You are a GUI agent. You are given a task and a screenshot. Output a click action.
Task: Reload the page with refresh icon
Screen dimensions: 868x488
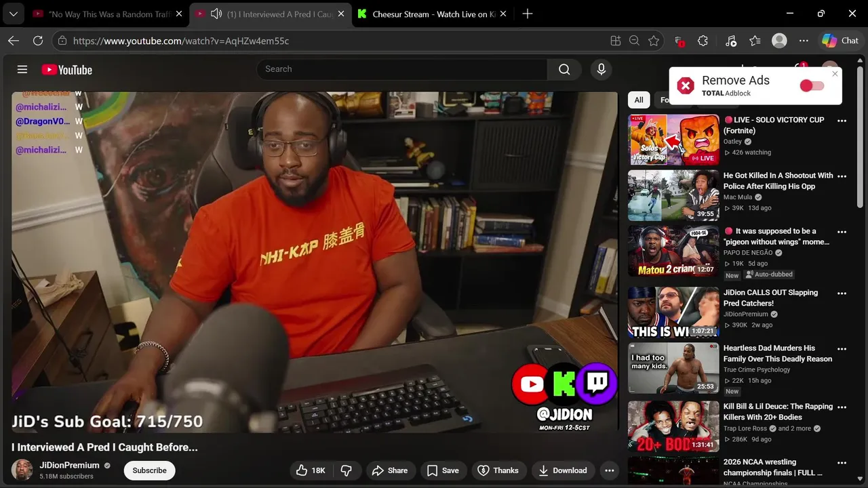point(38,41)
